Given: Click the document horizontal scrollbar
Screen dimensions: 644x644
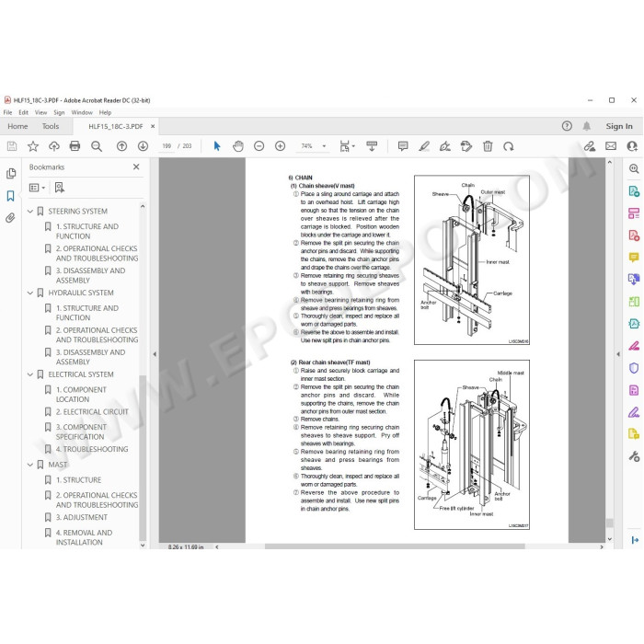Looking at the screenshot, I should [395, 546].
